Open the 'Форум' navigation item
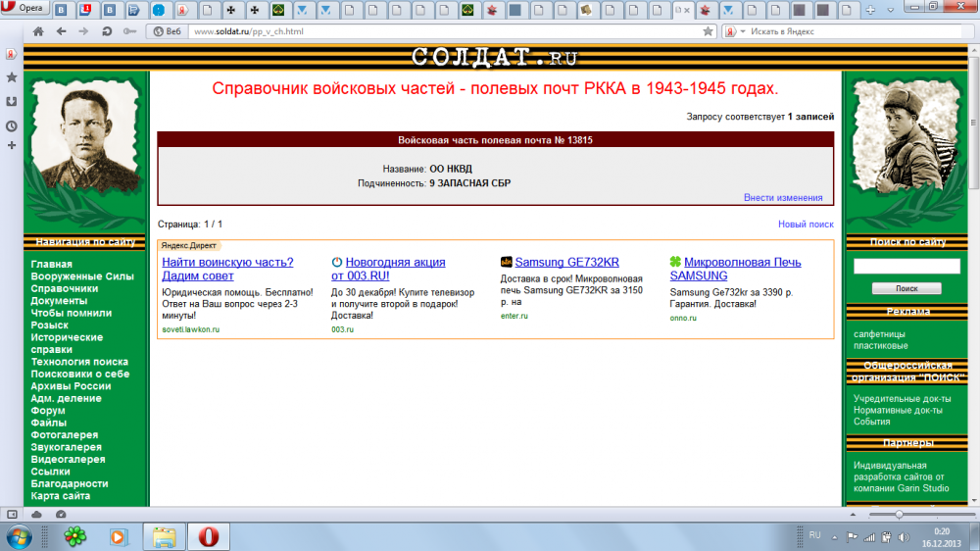 (48, 411)
